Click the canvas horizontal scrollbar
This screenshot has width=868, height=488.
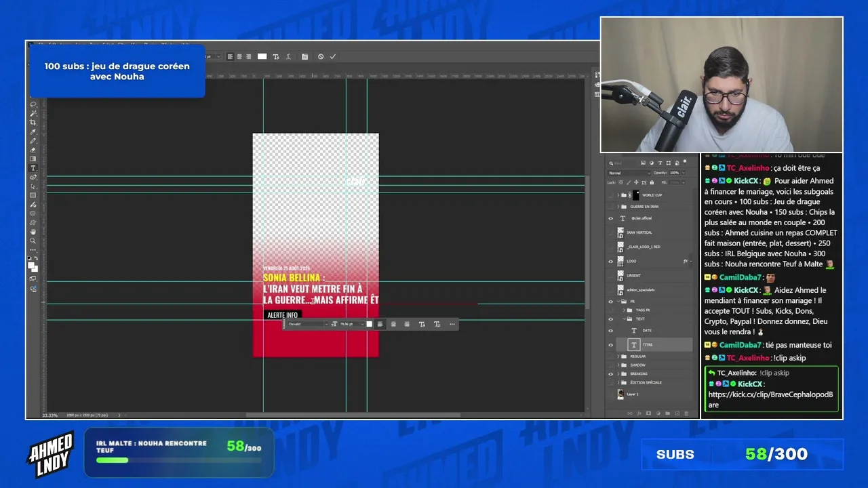coord(353,415)
